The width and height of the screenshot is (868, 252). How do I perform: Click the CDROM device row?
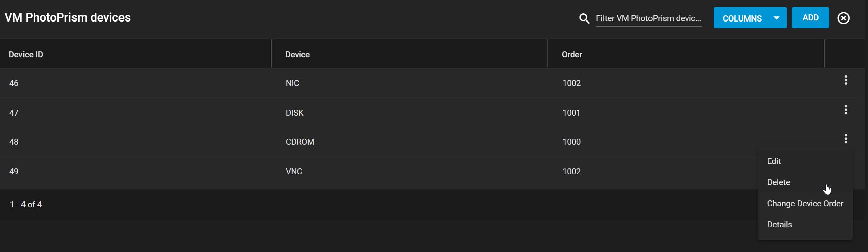(432, 142)
